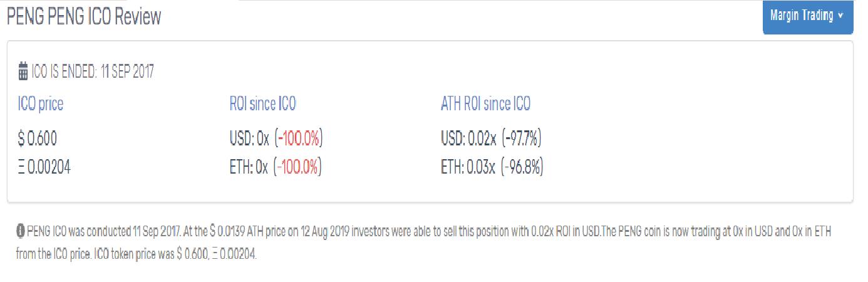Select the ICO price column header
868x282 pixels.
point(41,104)
